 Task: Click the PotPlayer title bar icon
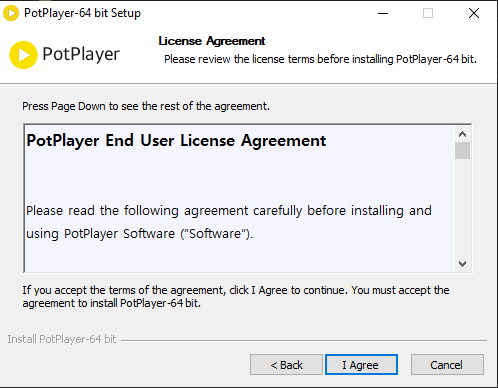(x=11, y=13)
